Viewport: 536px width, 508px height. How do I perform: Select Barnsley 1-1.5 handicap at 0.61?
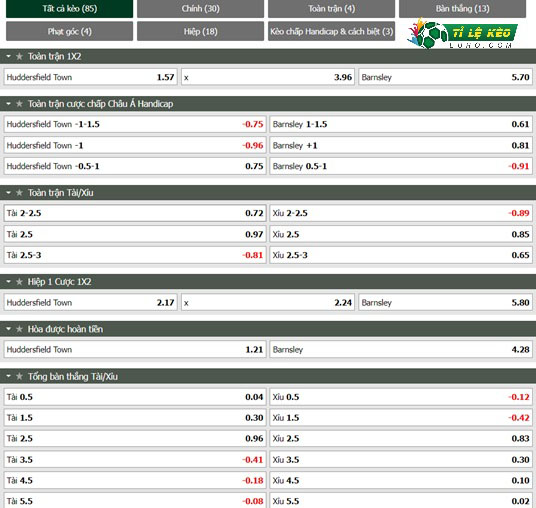[401, 124]
